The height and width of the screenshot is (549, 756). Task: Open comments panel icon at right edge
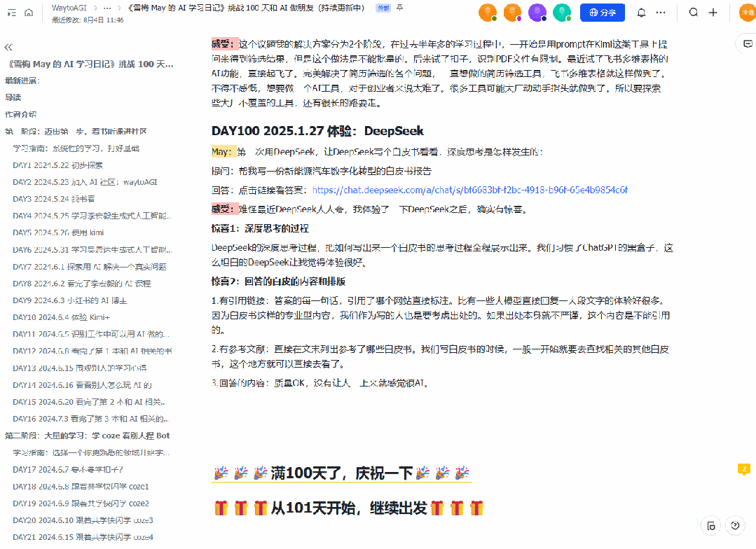point(748,43)
